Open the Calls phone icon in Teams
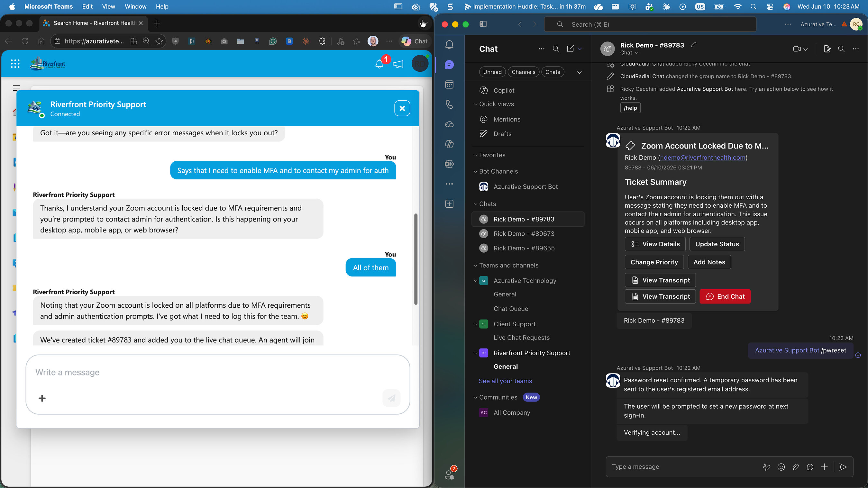Image resolution: width=868 pixels, height=488 pixels. 449,104
